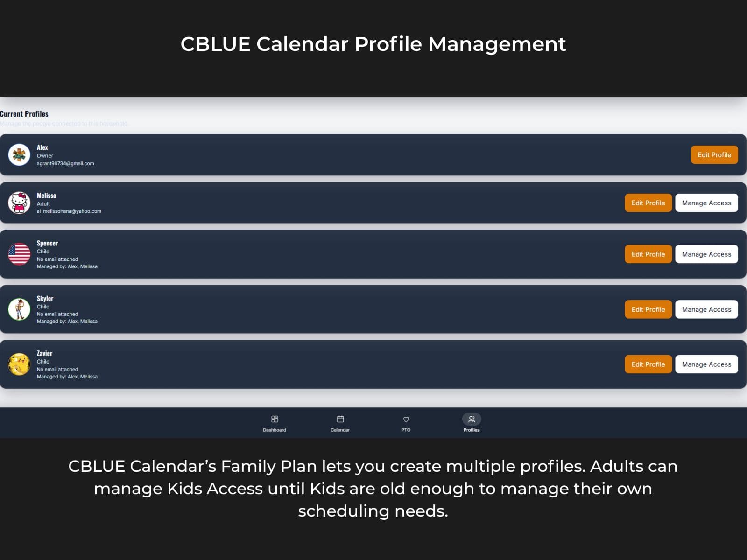Image resolution: width=747 pixels, height=560 pixels.
Task: Click Alex's caduceus profile avatar
Action: [20, 155]
